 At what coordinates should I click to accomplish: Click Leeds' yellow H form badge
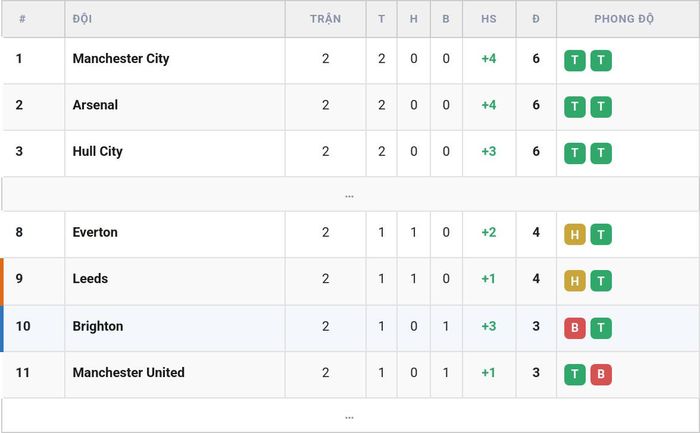click(x=575, y=281)
